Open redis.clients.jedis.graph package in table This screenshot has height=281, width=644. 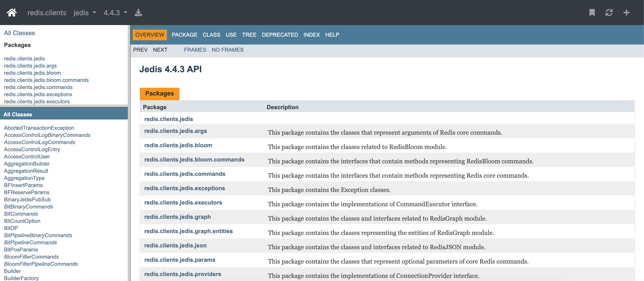point(177,217)
